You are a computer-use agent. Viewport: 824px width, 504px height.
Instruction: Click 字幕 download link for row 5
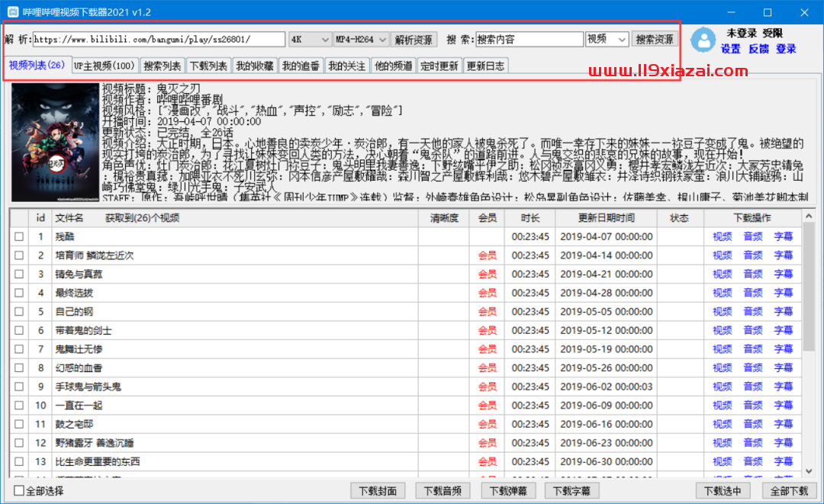point(783,312)
